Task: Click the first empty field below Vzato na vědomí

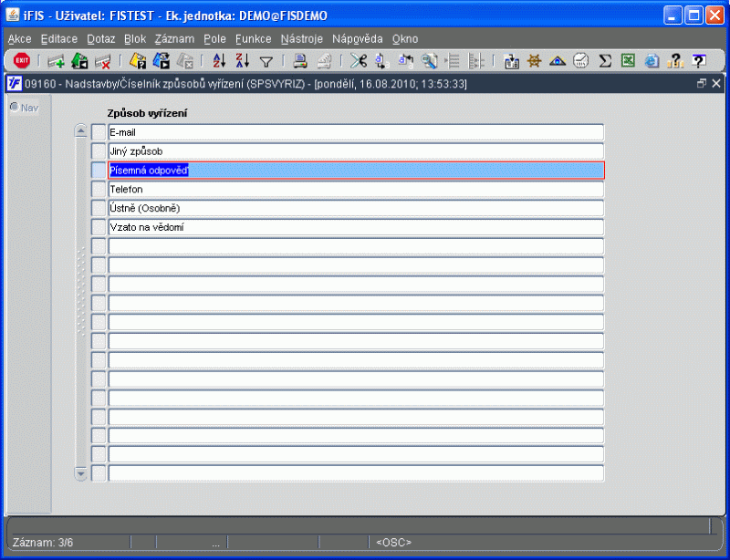Action: coord(356,246)
